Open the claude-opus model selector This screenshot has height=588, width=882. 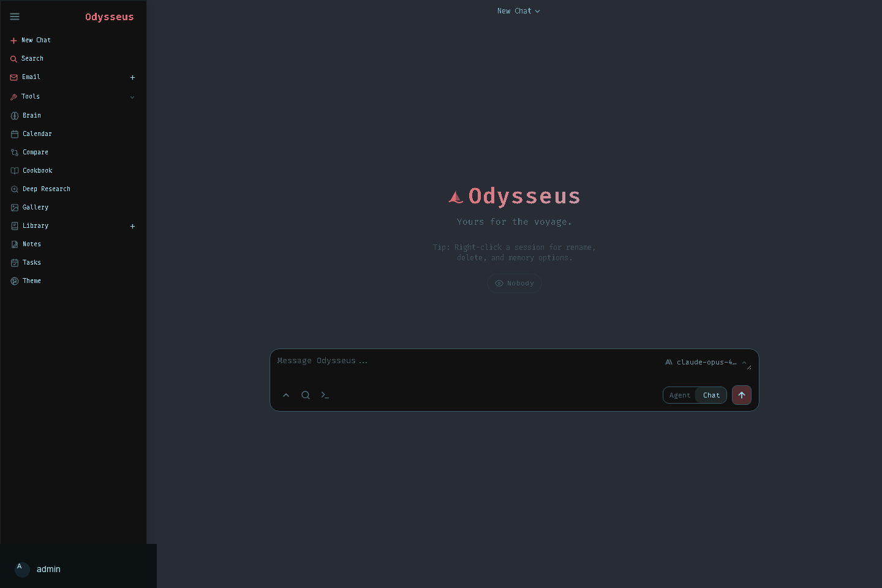click(x=707, y=362)
